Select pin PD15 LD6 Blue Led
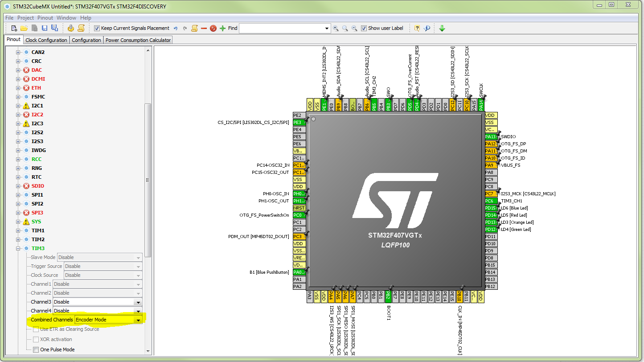 coord(491,208)
